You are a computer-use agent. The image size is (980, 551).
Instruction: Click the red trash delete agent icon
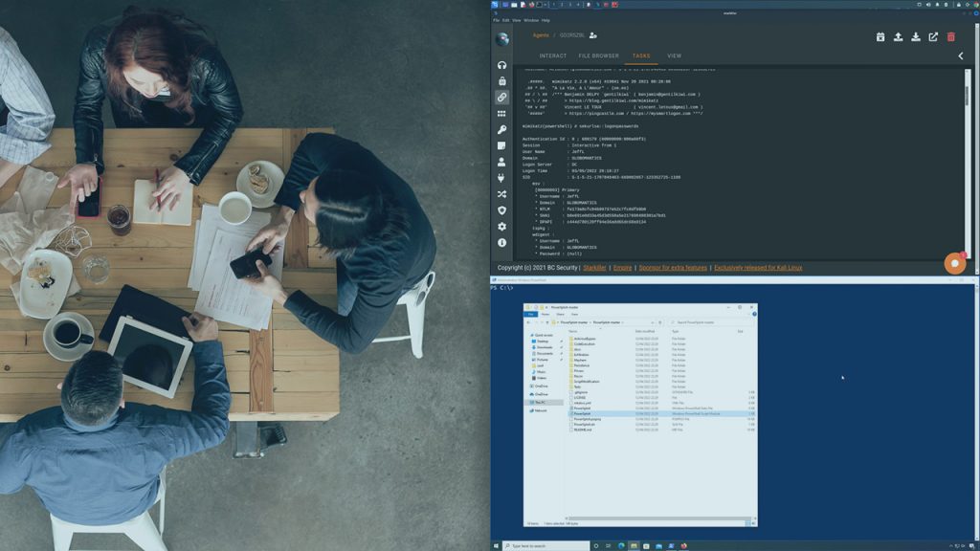(950, 36)
